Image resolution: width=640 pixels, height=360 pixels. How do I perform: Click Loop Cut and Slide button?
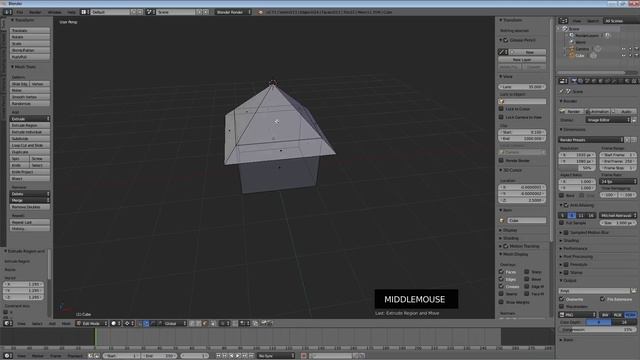30,145
